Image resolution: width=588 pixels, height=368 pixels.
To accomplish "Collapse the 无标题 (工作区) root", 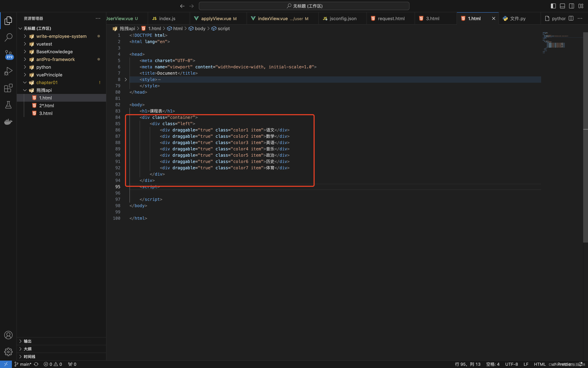I will pyautogui.click(x=20, y=28).
